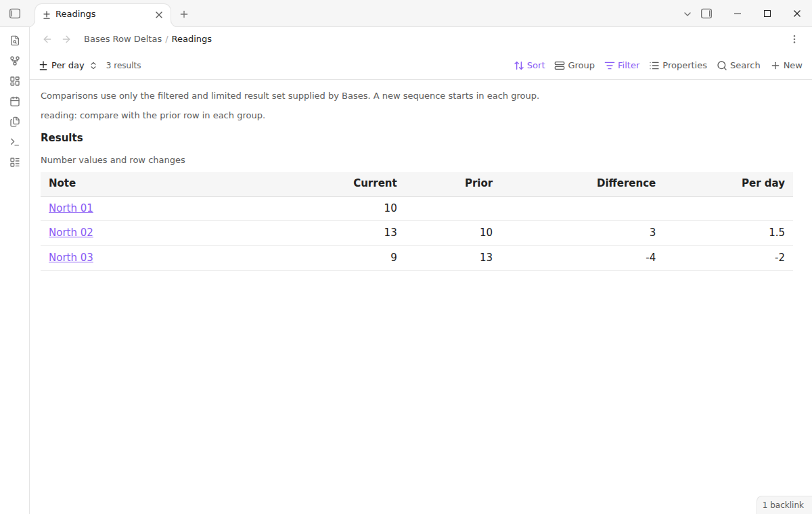Open the quick switcher file search icon

coord(15,41)
